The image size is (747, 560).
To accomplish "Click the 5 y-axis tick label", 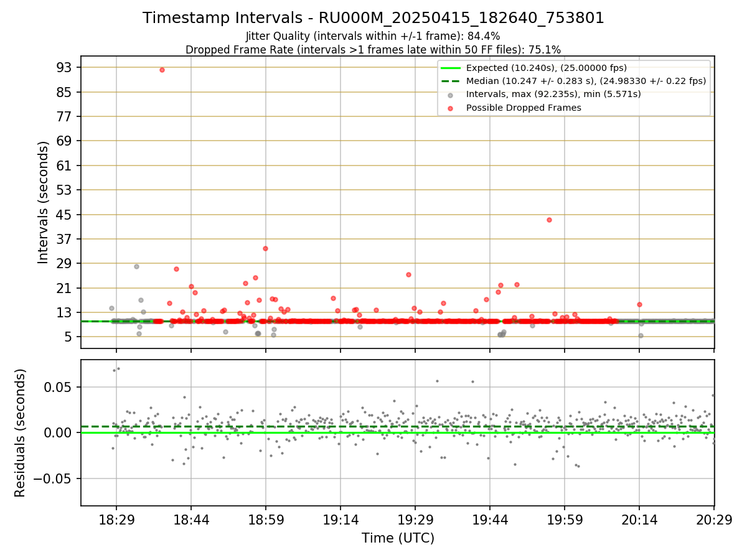I will 69,337.
